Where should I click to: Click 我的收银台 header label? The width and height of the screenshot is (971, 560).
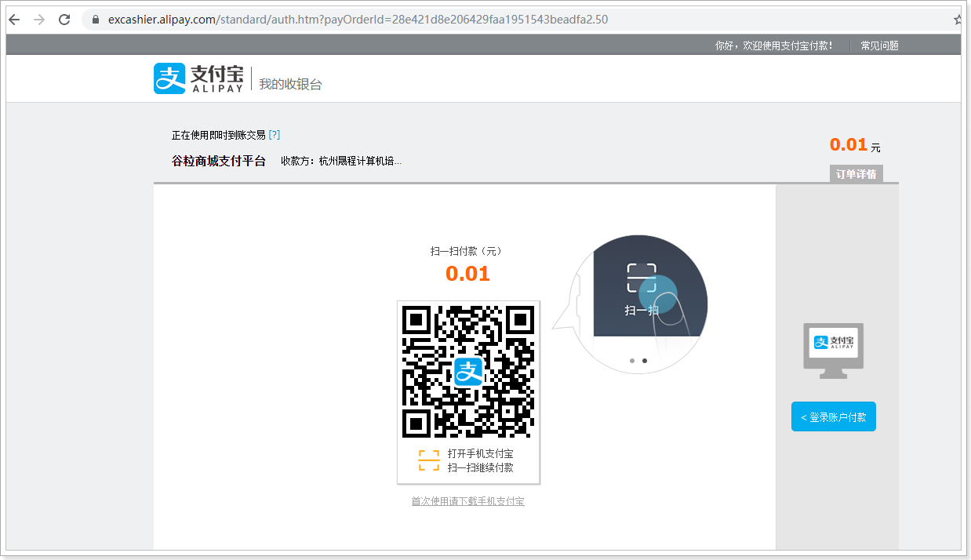[x=290, y=84]
